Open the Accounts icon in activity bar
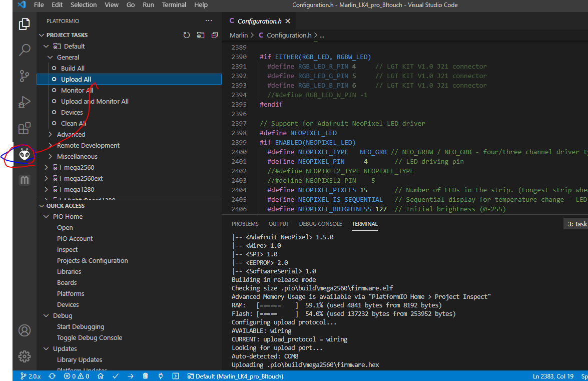 pos(25,330)
